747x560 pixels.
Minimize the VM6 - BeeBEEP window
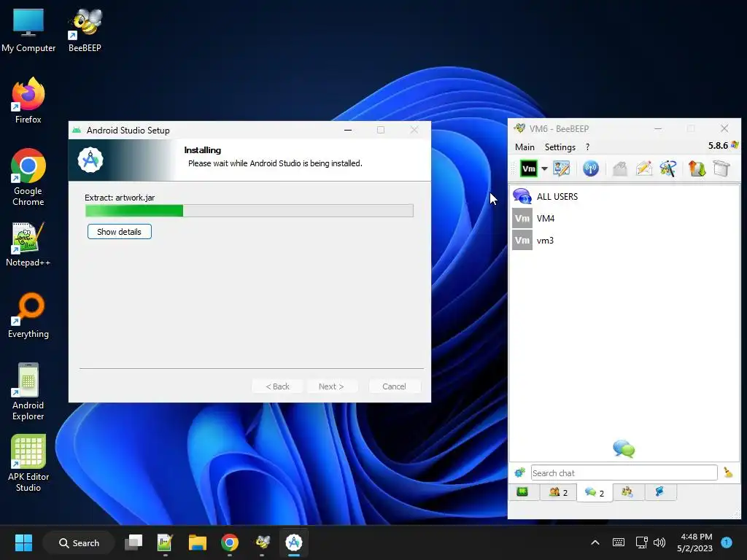[658, 128]
